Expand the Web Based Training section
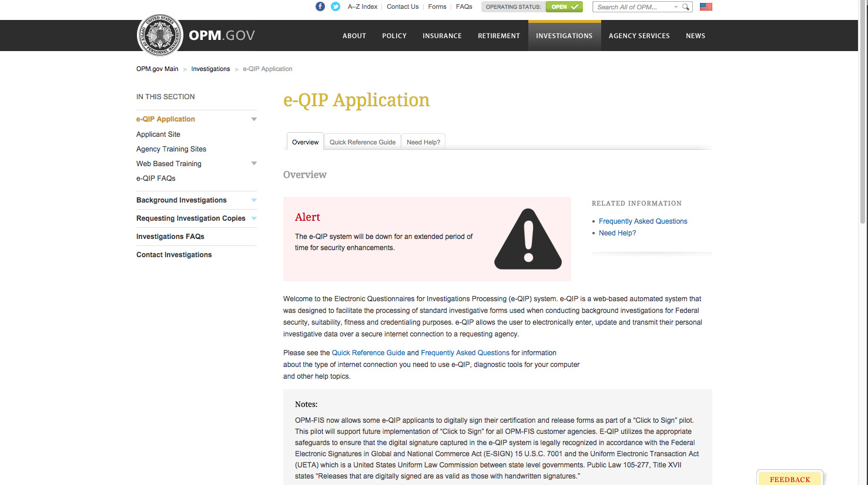The width and height of the screenshot is (868, 485). coord(254,163)
